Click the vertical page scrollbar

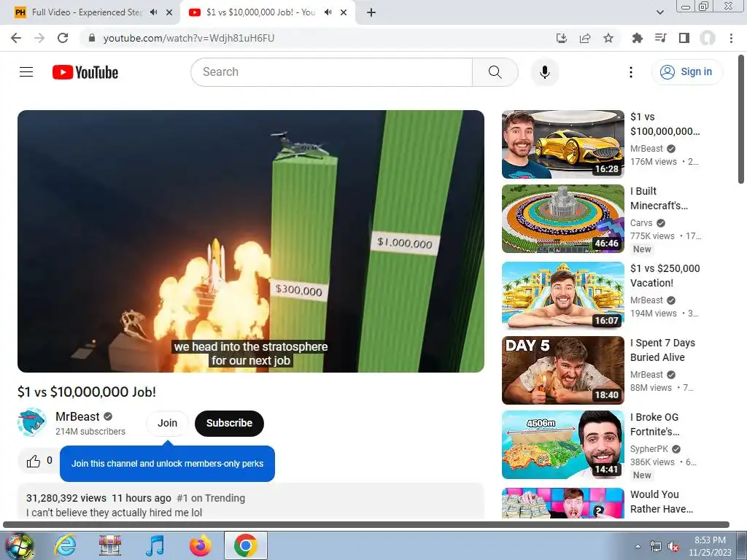coord(741,119)
